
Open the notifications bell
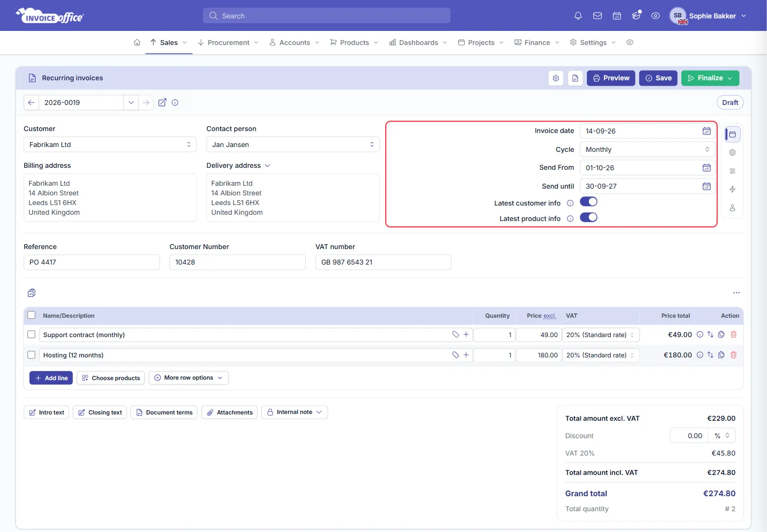pos(578,16)
